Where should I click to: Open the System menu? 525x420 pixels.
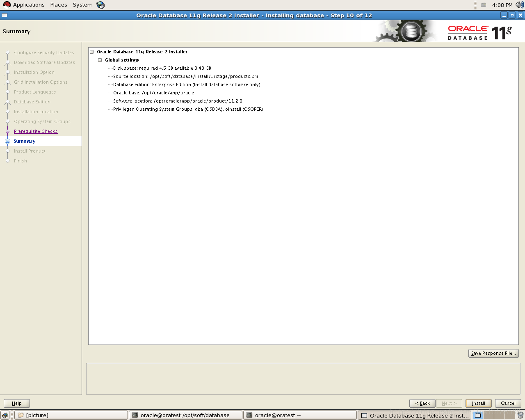point(83,5)
